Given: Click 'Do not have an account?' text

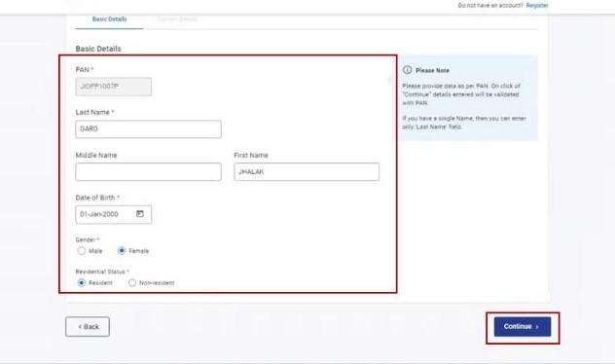Looking at the screenshot, I should tap(490, 6).
